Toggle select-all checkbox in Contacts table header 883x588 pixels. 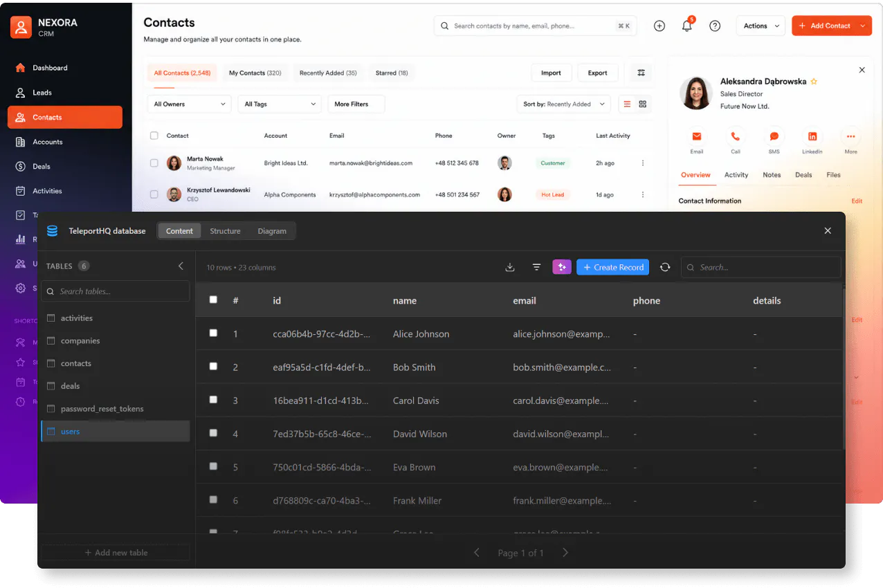click(154, 136)
